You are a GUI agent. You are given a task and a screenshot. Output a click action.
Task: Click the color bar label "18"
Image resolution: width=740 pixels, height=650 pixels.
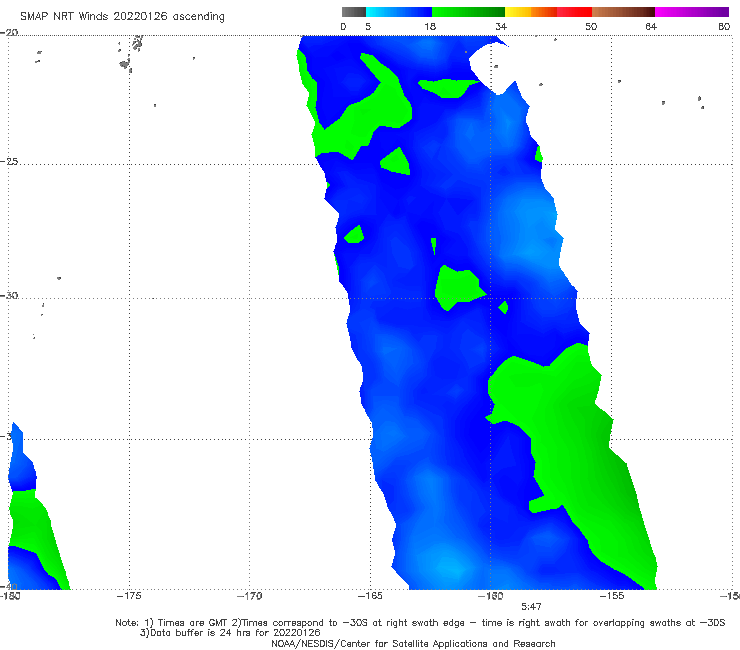(430, 26)
